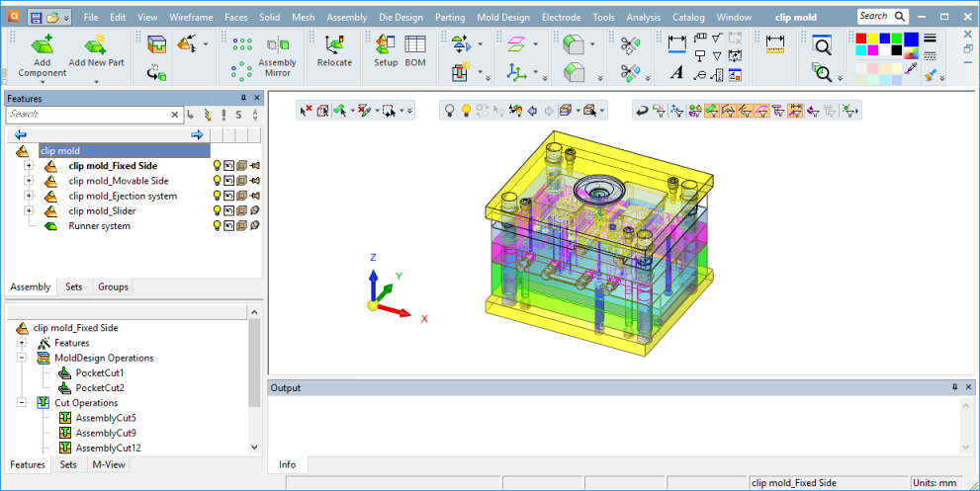Screen dimensions: 980x491
Task: Toggle transparency cube for Runner system row
Action: tap(242, 225)
